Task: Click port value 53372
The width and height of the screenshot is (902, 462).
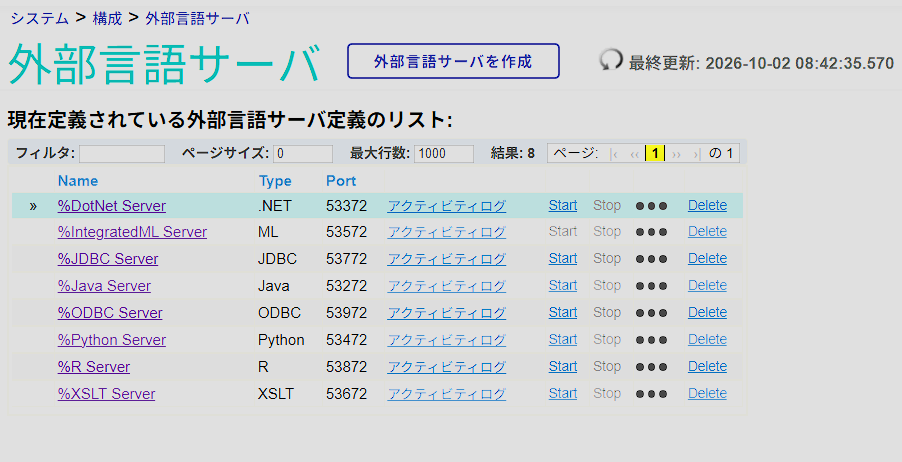Action: [346, 206]
